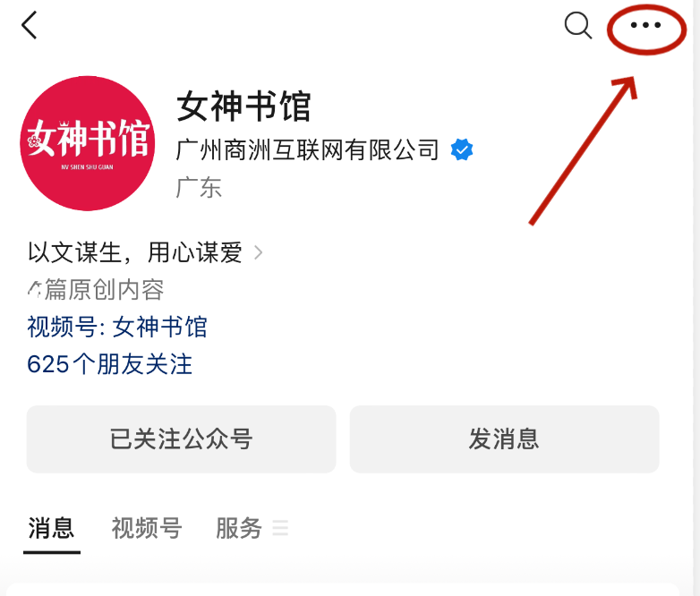This screenshot has height=596, width=700.
Task: Open the three-dot more options menu
Action: (x=645, y=25)
